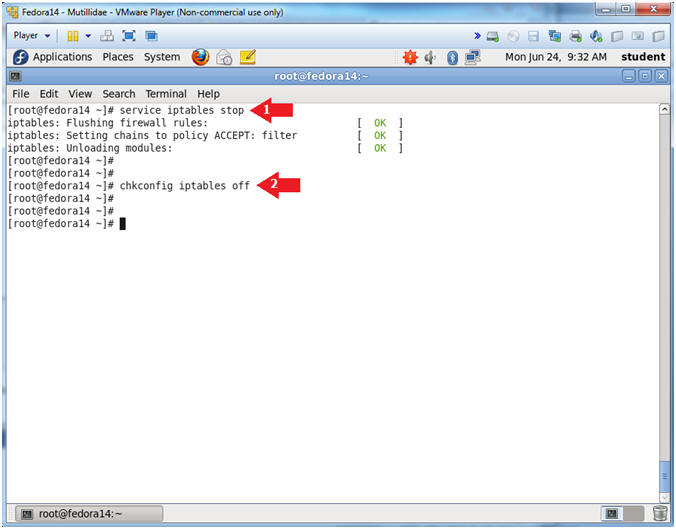Click the printer device icon

pos(576,36)
